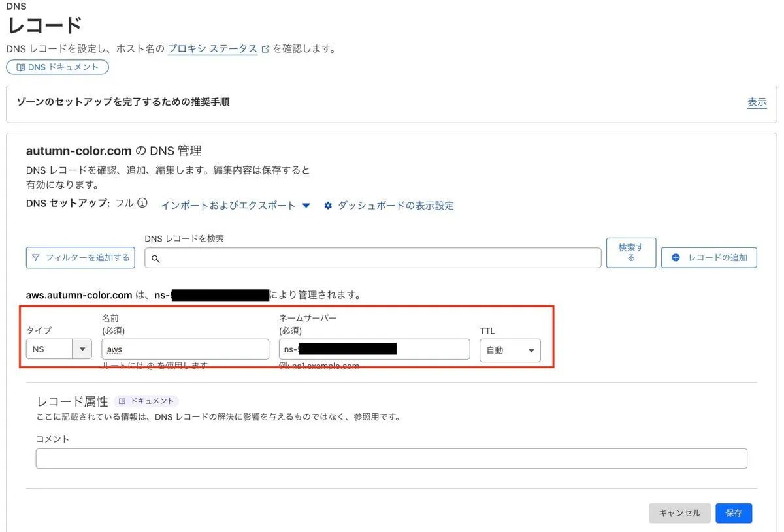The image size is (784, 532).
Task: Click the gear icon for dashboard display settings
Action: click(328, 206)
